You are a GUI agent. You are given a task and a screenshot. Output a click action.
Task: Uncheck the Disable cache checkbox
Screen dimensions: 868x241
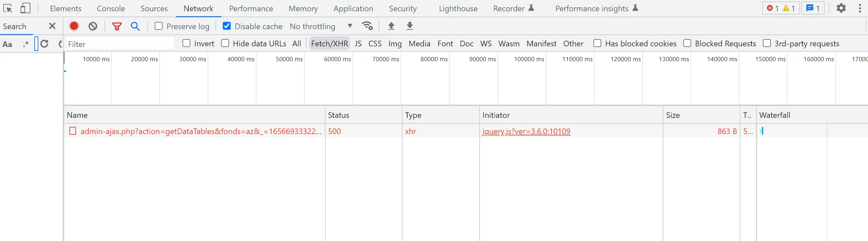[227, 26]
